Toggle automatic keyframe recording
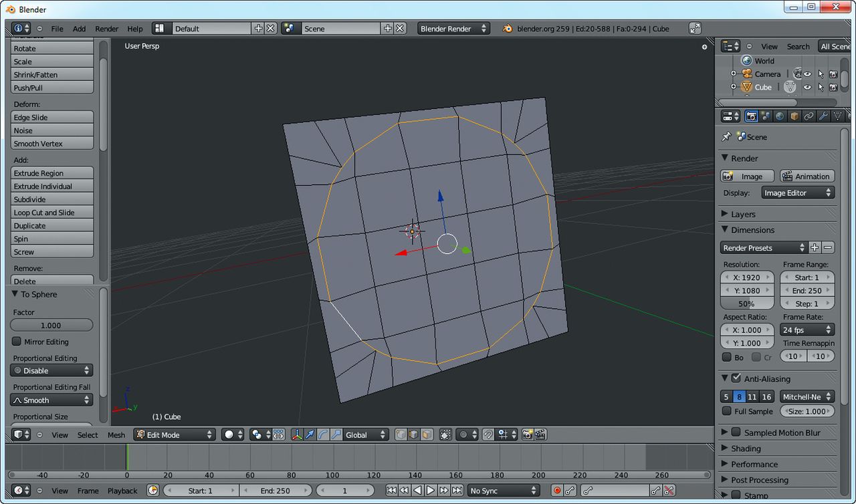This screenshot has height=504, width=856. click(556, 491)
